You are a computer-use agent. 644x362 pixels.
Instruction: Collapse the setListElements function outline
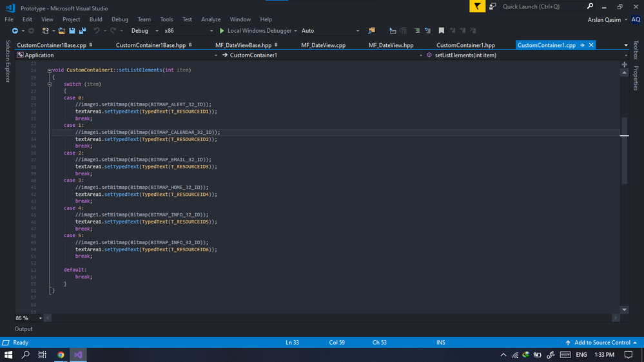pyautogui.click(x=49, y=71)
